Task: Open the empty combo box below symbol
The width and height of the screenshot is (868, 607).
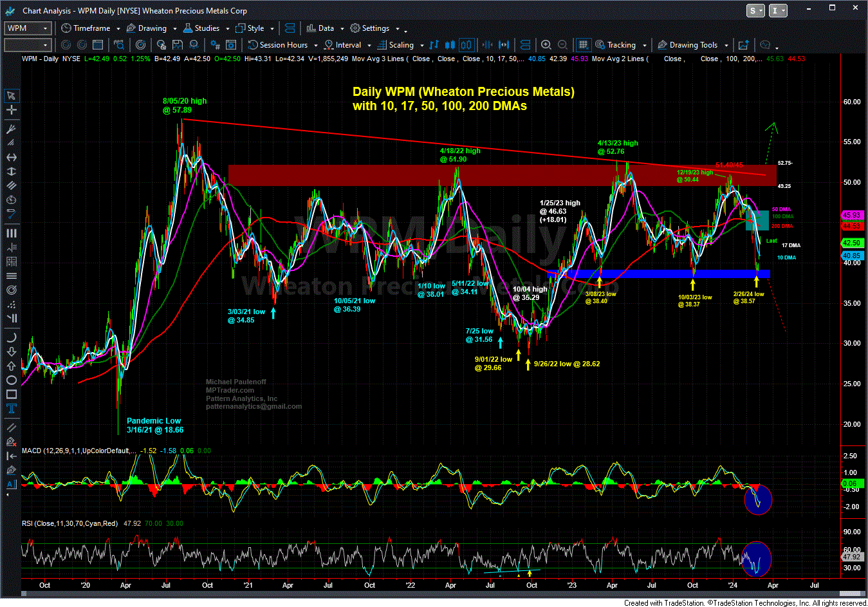Action: [x=27, y=45]
